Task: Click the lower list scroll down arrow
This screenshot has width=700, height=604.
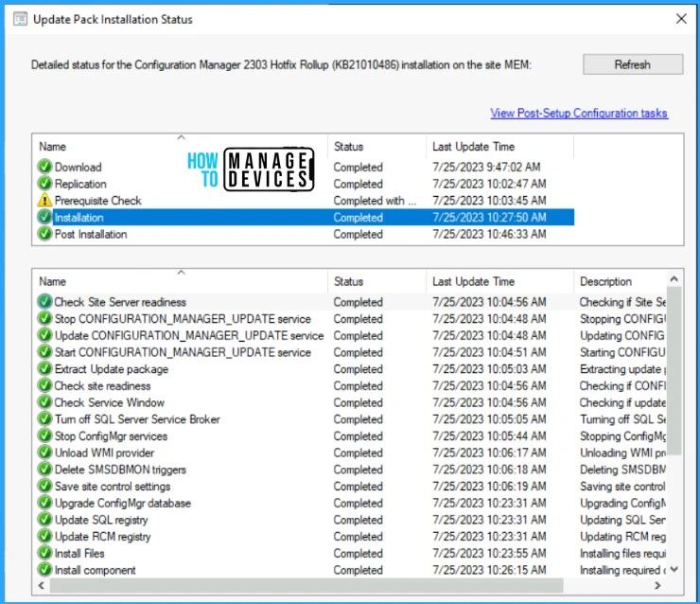Action: [x=674, y=569]
